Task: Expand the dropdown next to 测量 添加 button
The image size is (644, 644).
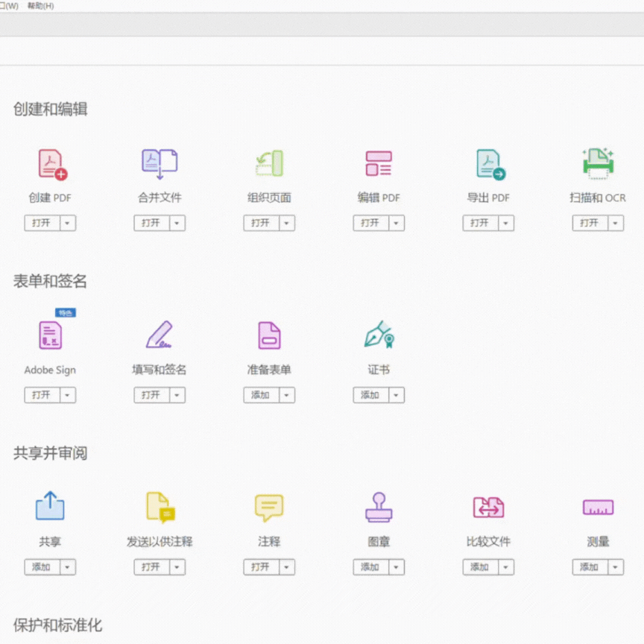Action: [x=614, y=566]
